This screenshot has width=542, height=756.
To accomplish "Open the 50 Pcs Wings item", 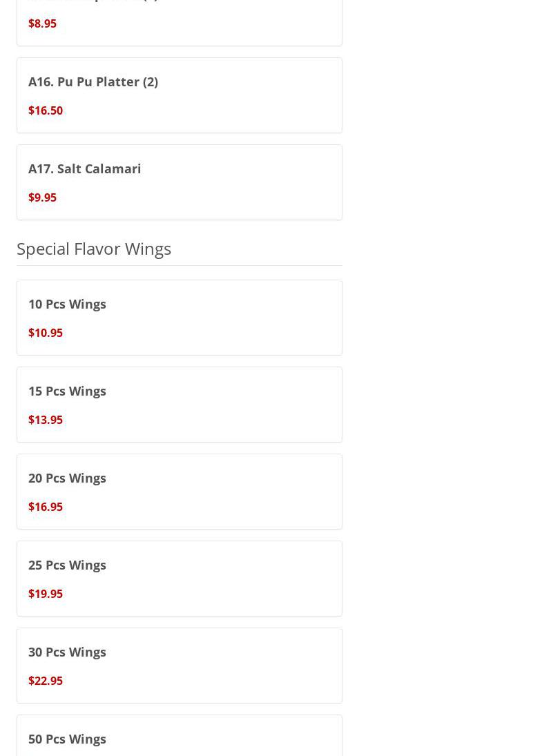I will coord(67,739).
